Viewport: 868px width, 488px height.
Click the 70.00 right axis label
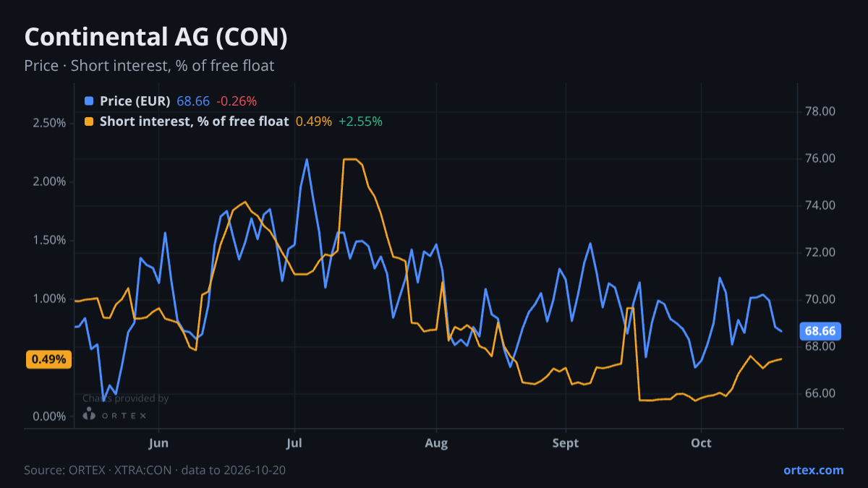tap(820, 299)
